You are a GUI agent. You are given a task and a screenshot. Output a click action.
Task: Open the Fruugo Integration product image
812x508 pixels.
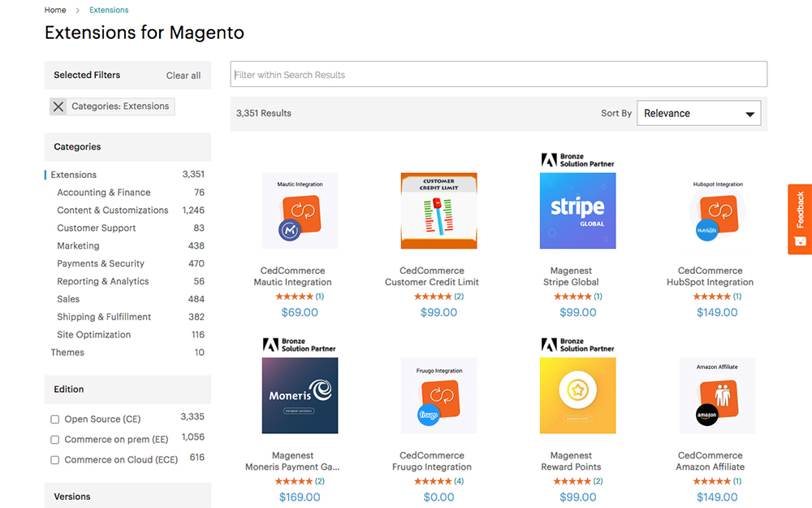click(438, 396)
